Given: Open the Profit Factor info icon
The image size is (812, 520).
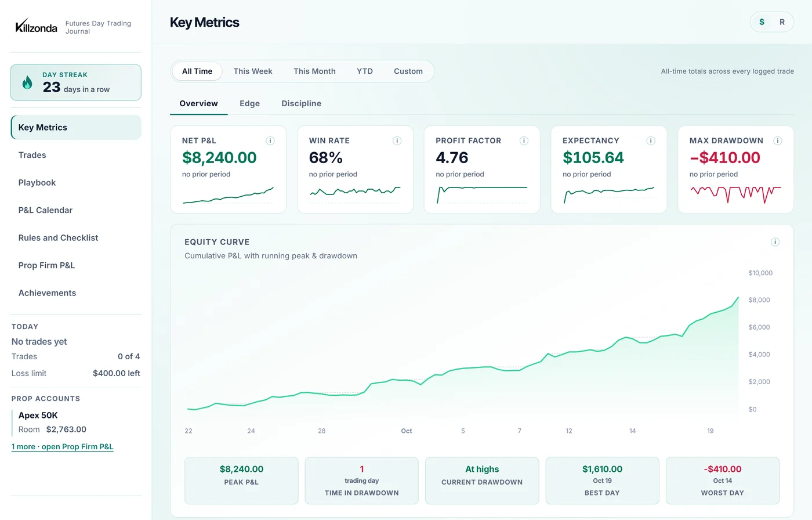Looking at the screenshot, I should (524, 140).
